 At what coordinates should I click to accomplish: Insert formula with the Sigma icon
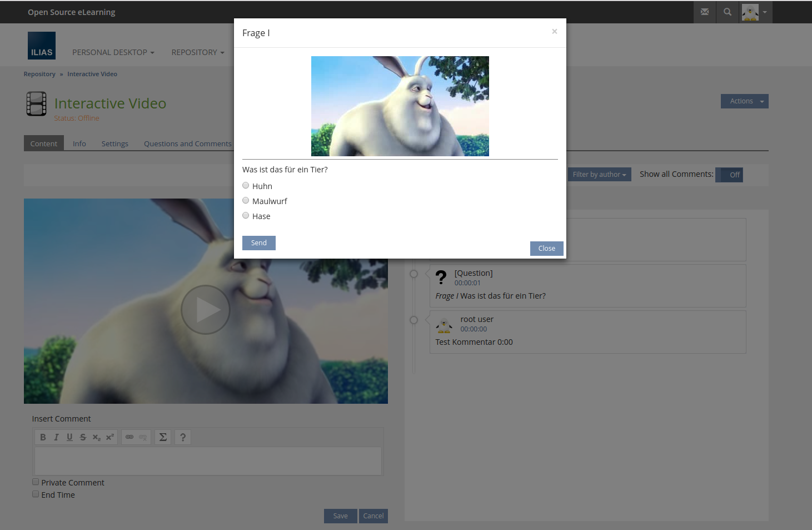coord(163,437)
